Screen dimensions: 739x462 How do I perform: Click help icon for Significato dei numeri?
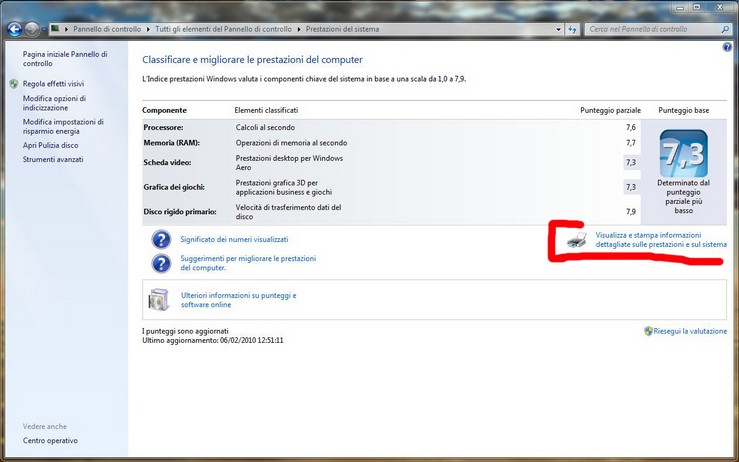(x=161, y=239)
